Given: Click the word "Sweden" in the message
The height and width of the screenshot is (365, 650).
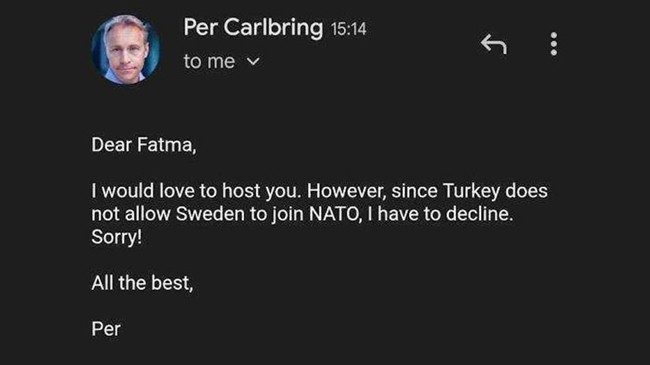Looking at the screenshot, I should 210,214.
